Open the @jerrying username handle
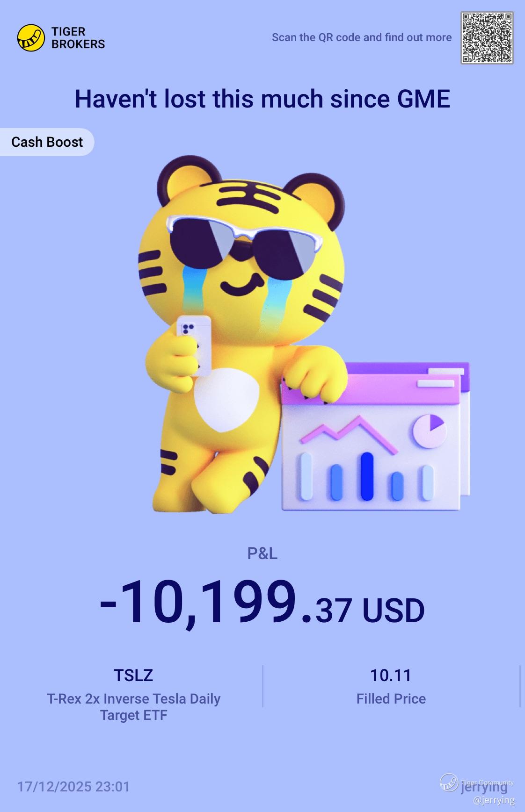525x812 pixels. [494, 800]
